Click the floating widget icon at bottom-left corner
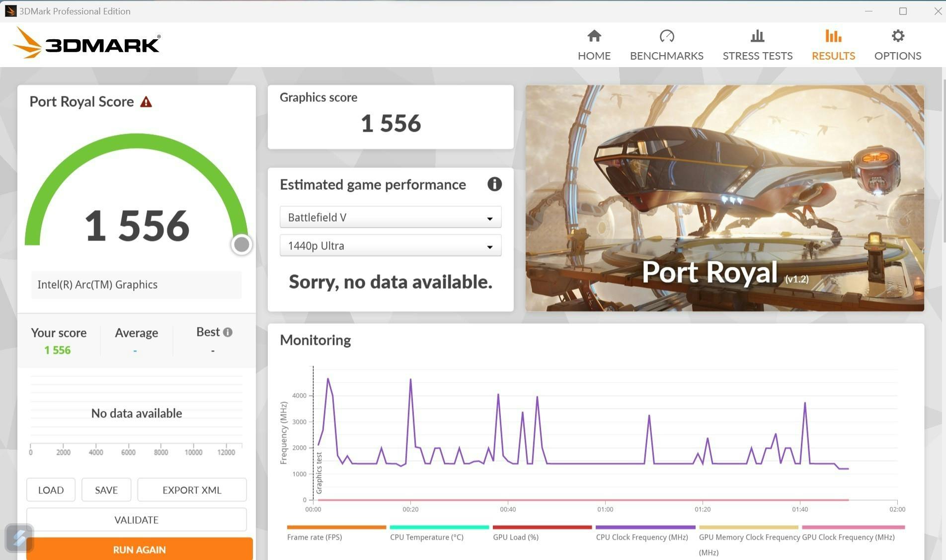 (19, 538)
